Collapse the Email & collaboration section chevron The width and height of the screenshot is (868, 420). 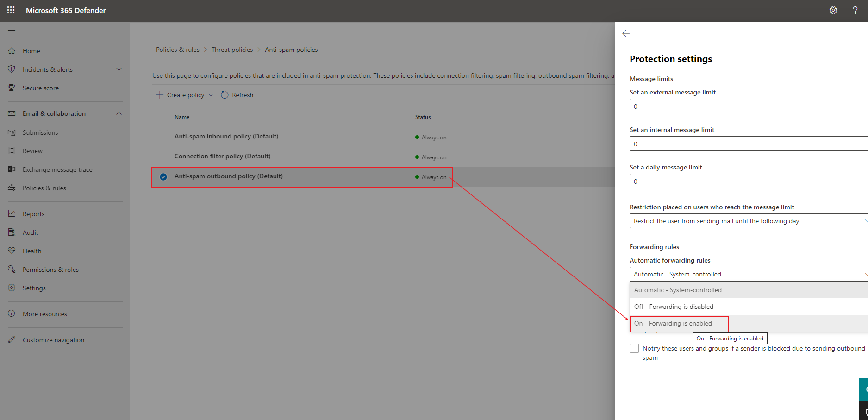[x=119, y=113]
